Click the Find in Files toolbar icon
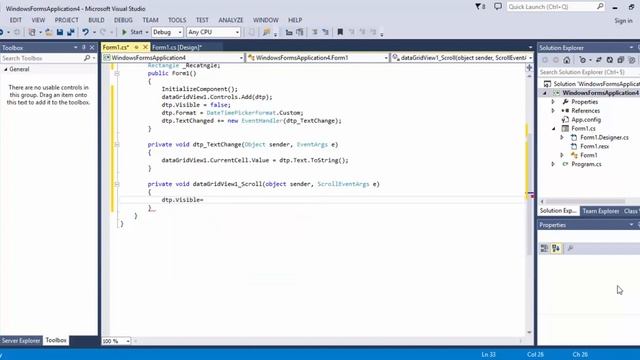Image resolution: width=640 pixels, height=360 pixels. coord(267,32)
